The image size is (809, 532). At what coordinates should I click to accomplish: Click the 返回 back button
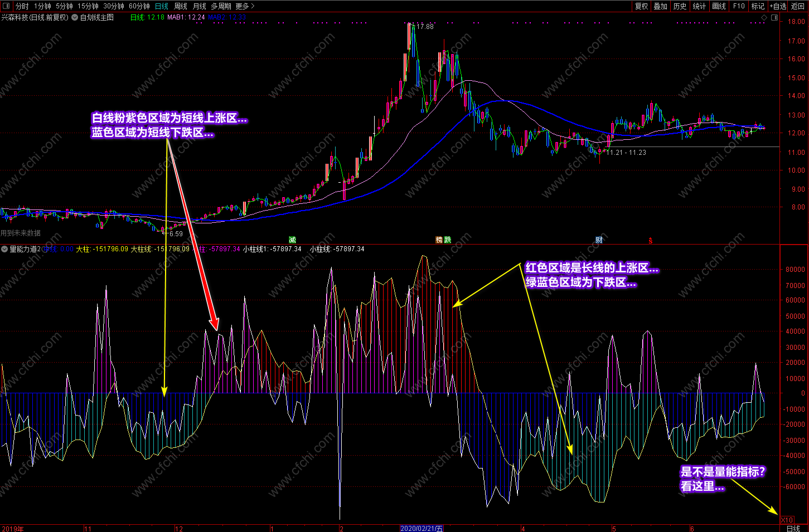click(798, 6)
